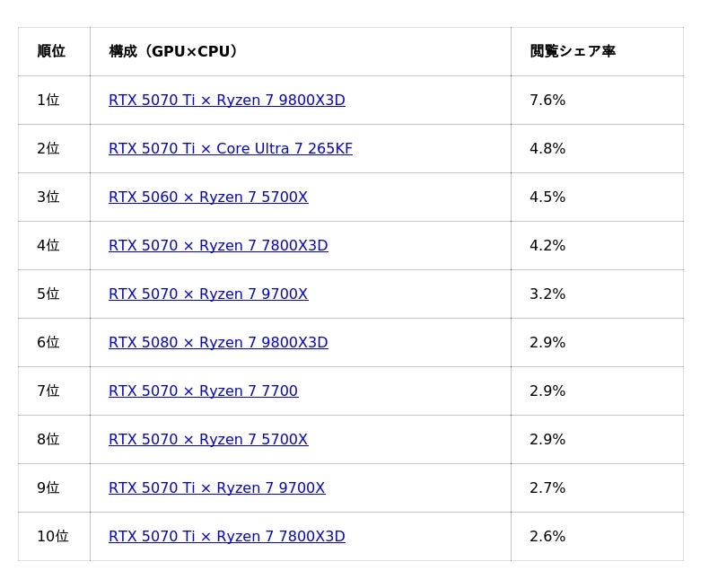Open the RTX 5060 × Ryzen 7 5700X link
This screenshot has width=718, height=588.
(x=208, y=197)
